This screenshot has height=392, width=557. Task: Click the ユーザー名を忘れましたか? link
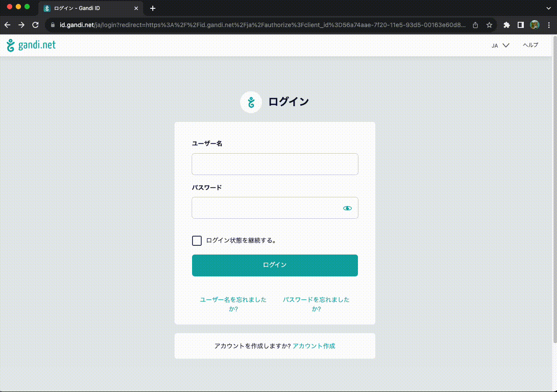click(x=233, y=304)
